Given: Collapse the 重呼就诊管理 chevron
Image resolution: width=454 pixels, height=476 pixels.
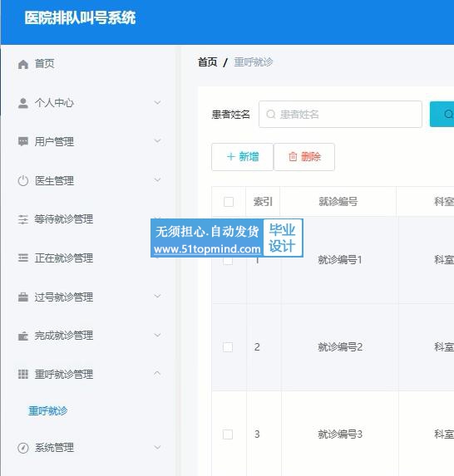Looking at the screenshot, I should pyautogui.click(x=157, y=373).
